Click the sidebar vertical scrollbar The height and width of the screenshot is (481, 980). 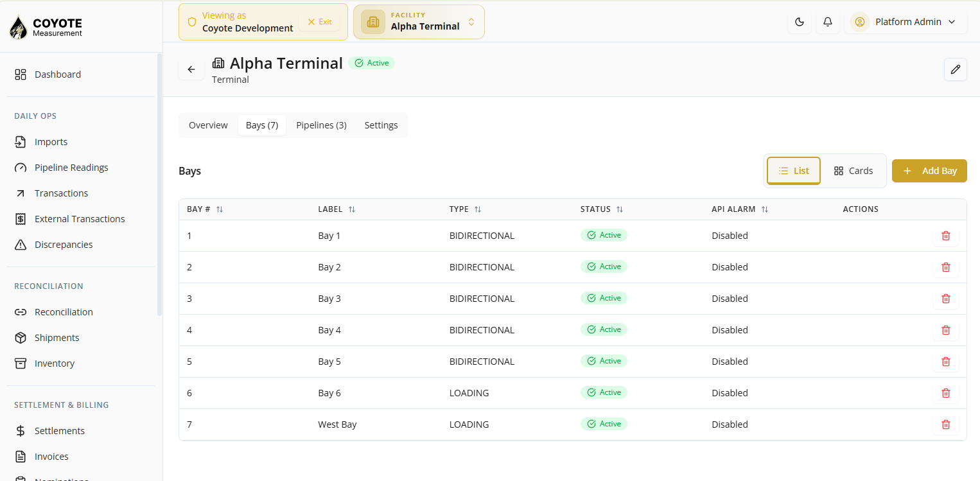(x=159, y=185)
